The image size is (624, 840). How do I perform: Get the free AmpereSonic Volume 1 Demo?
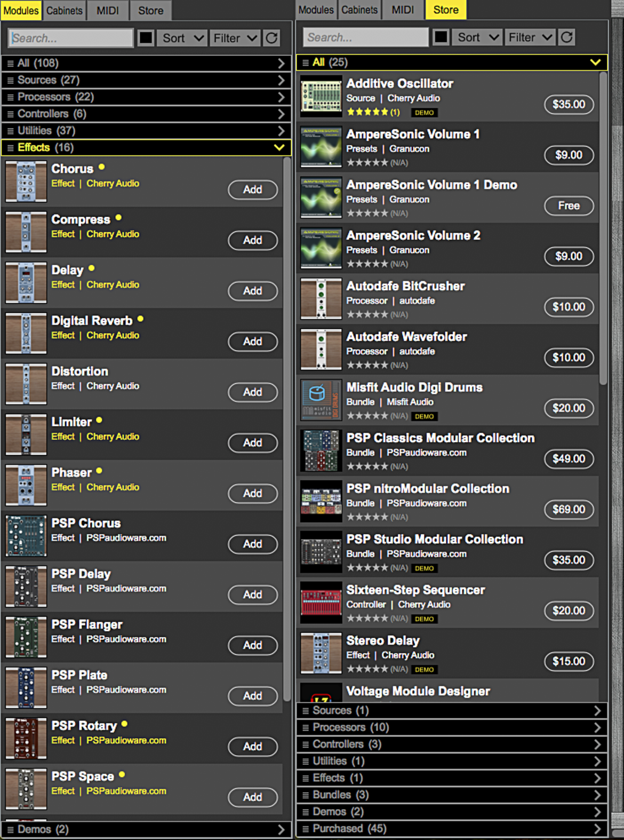[569, 205]
